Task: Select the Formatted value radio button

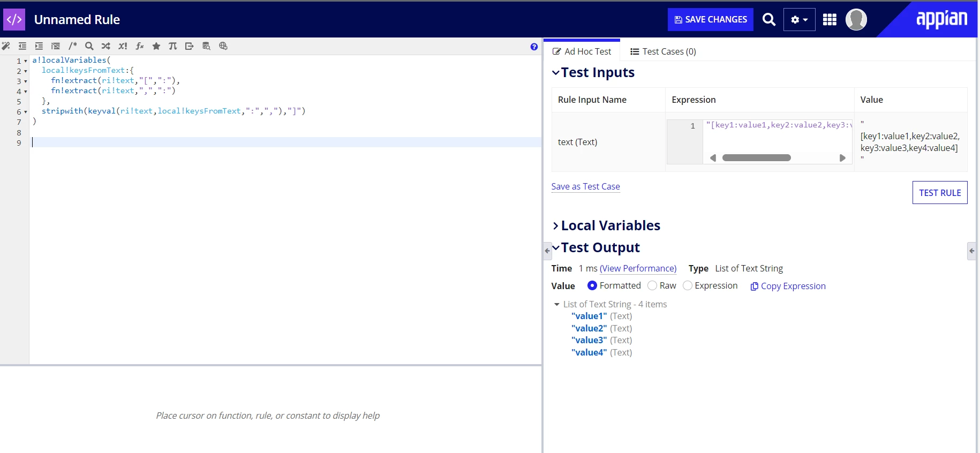Action: click(592, 285)
